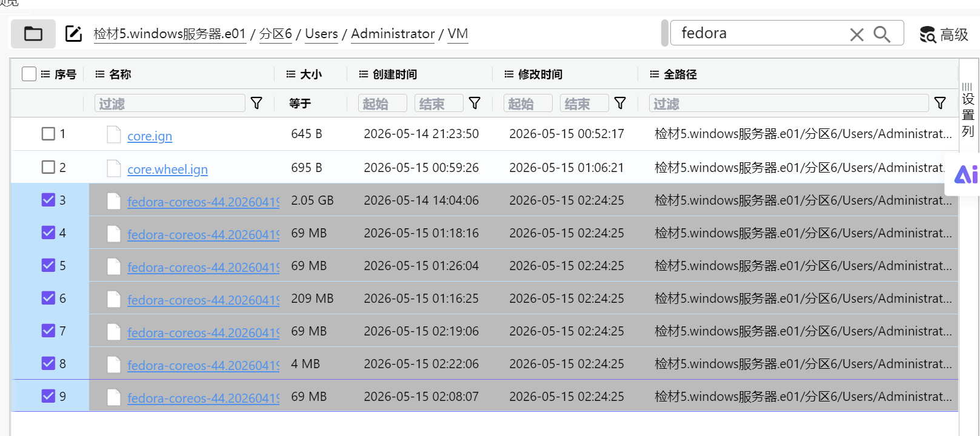Open the column menu icon beside 名称
This screenshot has height=436, width=980.
[100, 74]
